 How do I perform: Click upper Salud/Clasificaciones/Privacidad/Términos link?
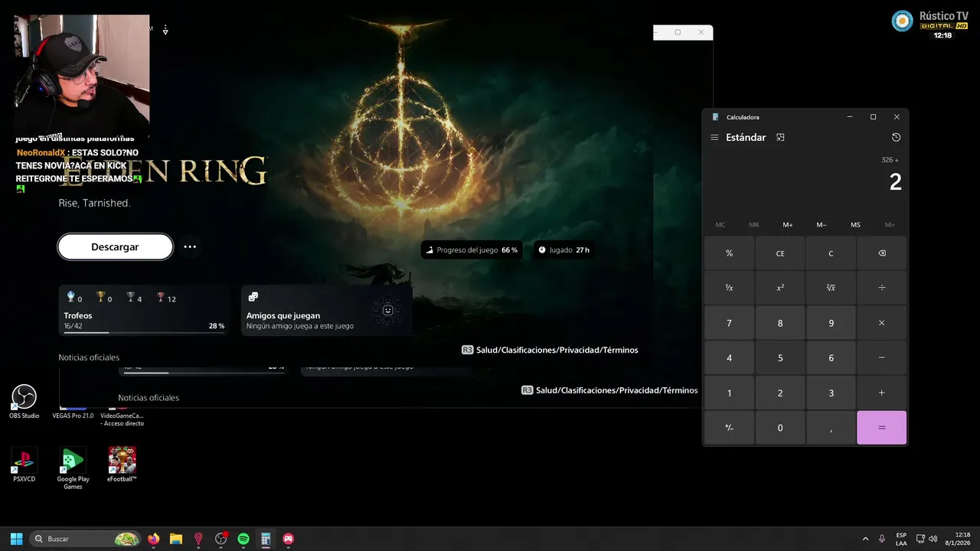coord(550,350)
